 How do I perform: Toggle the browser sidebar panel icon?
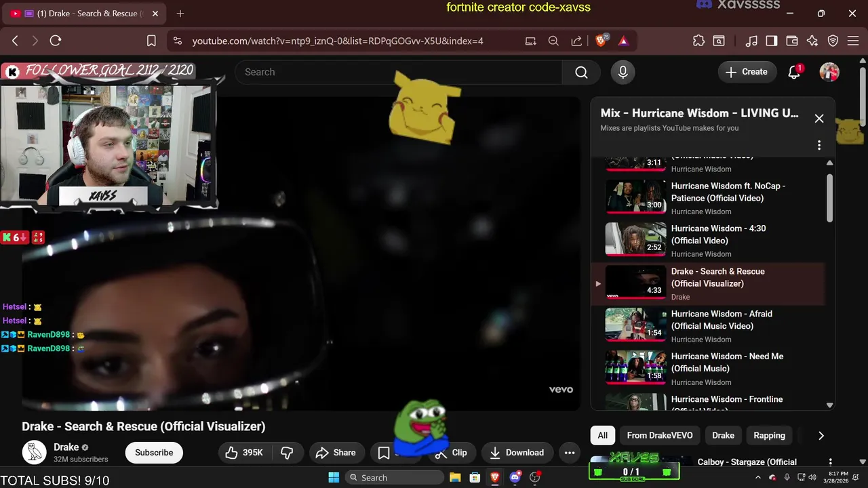[x=771, y=41]
